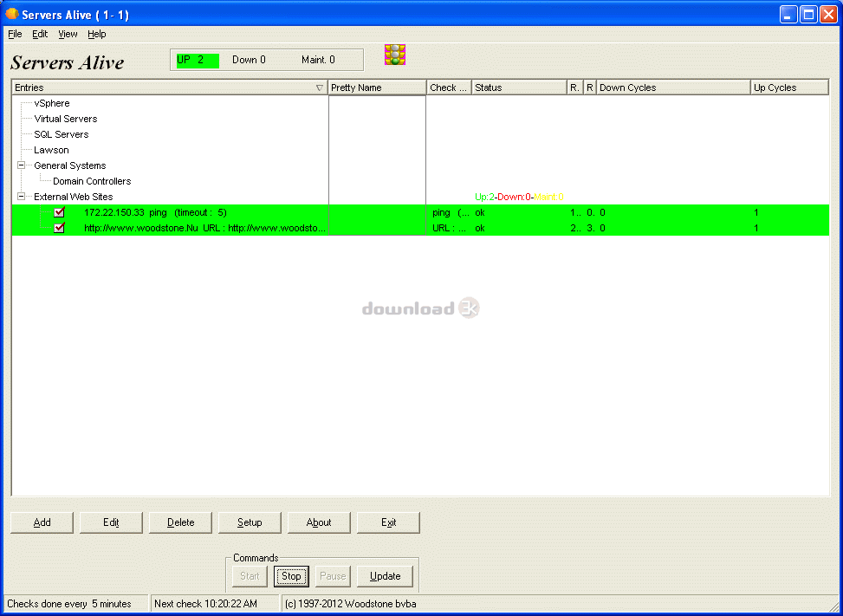Viewport: 843px width, 616px height.
Task: Select the Lawson tree entry
Action: point(51,150)
